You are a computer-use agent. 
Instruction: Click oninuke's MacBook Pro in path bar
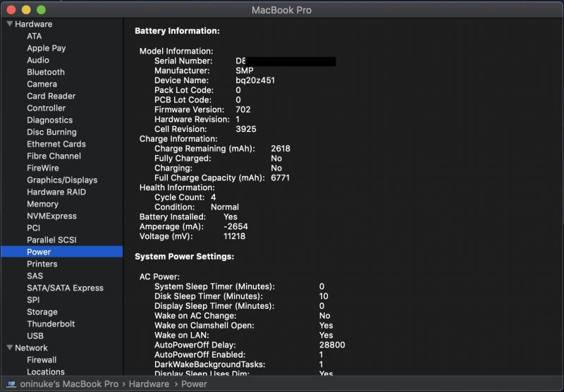click(69, 384)
